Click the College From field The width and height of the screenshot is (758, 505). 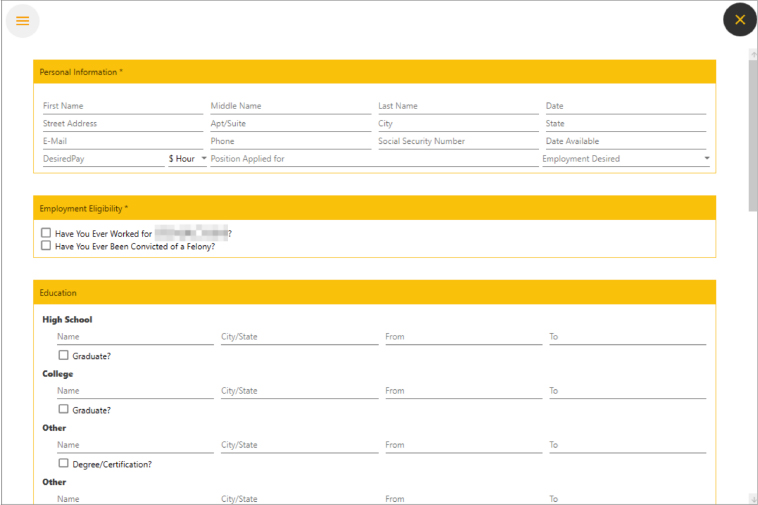pyautogui.click(x=464, y=391)
